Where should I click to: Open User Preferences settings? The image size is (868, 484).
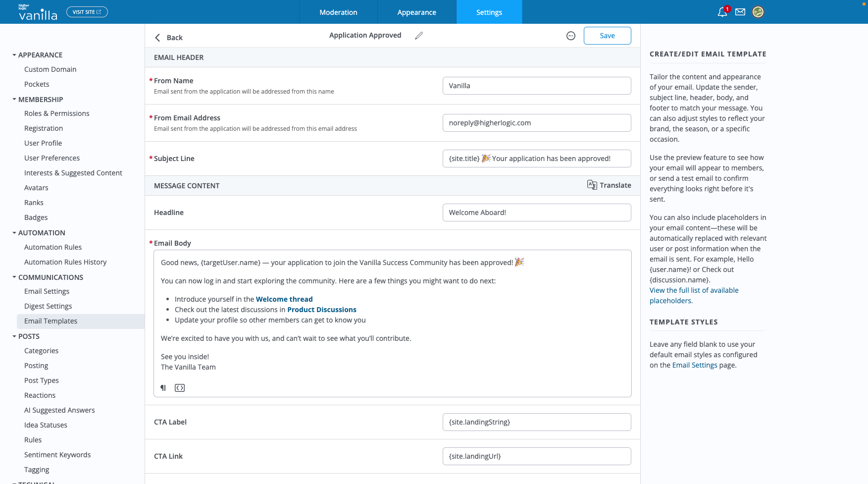(52, 158)
